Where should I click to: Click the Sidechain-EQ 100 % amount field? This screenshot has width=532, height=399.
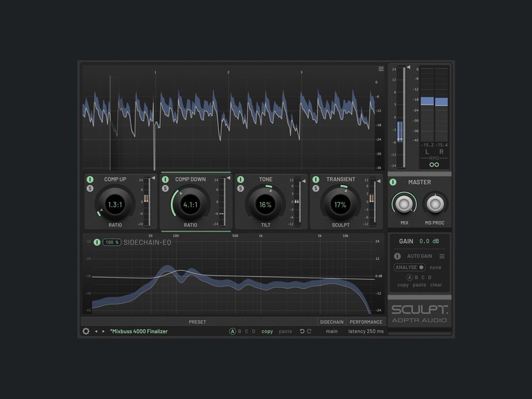tap(112, 242)
